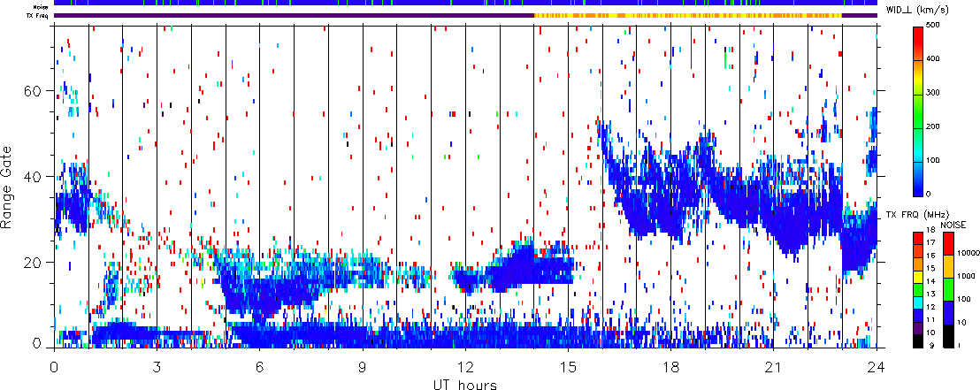Click the 12 tick on UT hours axis
Viewport: 980px width, 390px height.
point(465,365)
